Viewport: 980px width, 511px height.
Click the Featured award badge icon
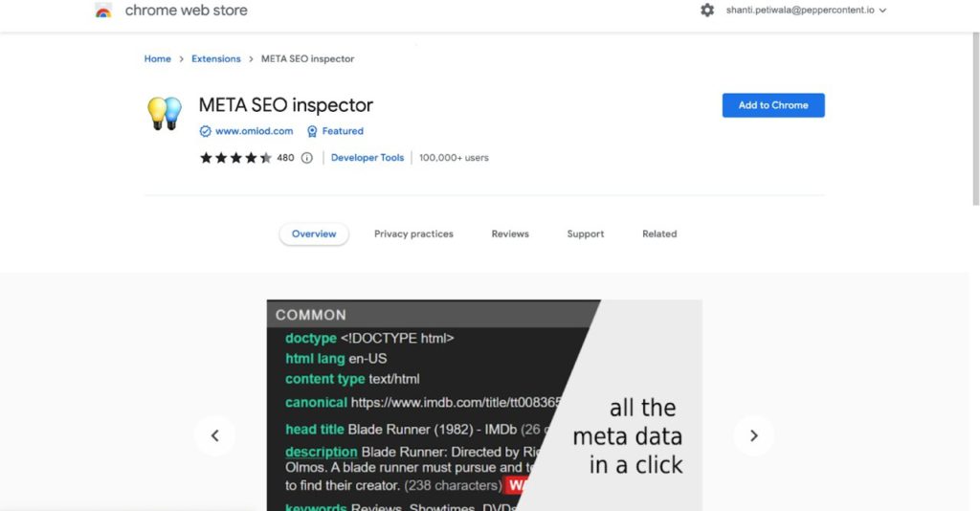(x=312, y=131)
